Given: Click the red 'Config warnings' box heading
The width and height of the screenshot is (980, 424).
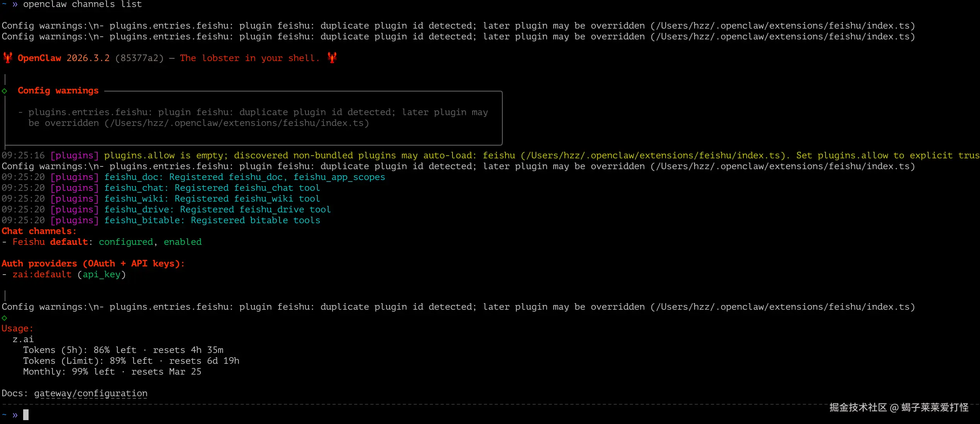Looking at the screenshot, I should point(58,91).
